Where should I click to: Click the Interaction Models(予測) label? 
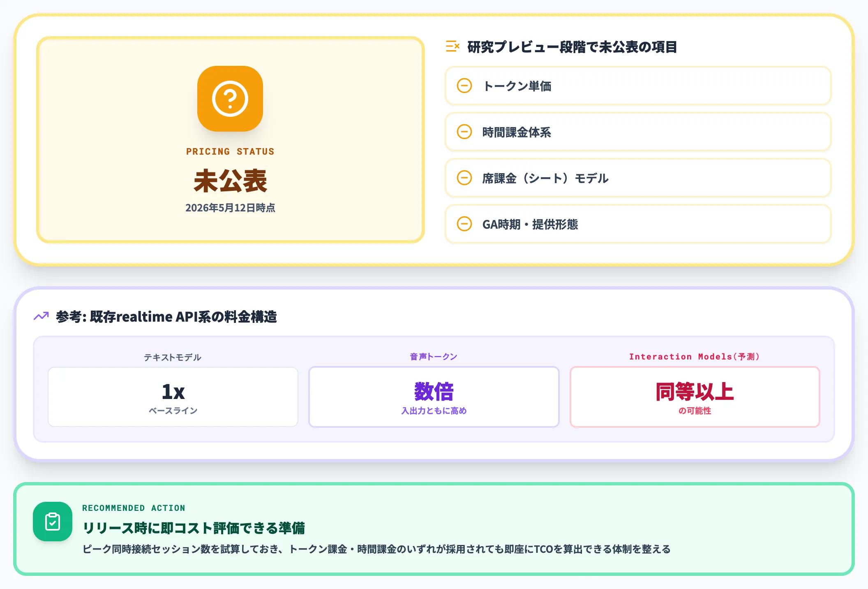695,357
